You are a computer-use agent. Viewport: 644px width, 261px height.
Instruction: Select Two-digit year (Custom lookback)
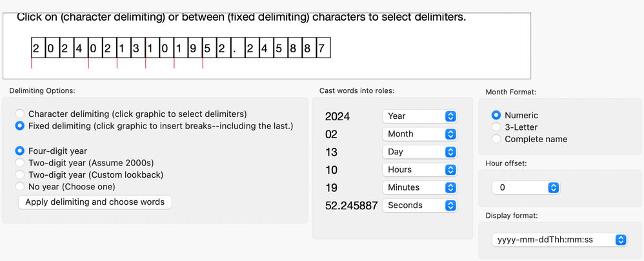coord(20,175)
